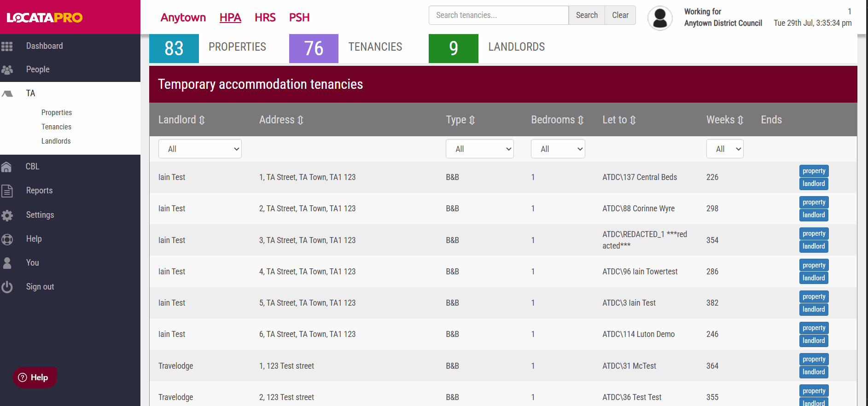
Task: Click landlord button for 1, TA Street row
Action: [814, 184]
